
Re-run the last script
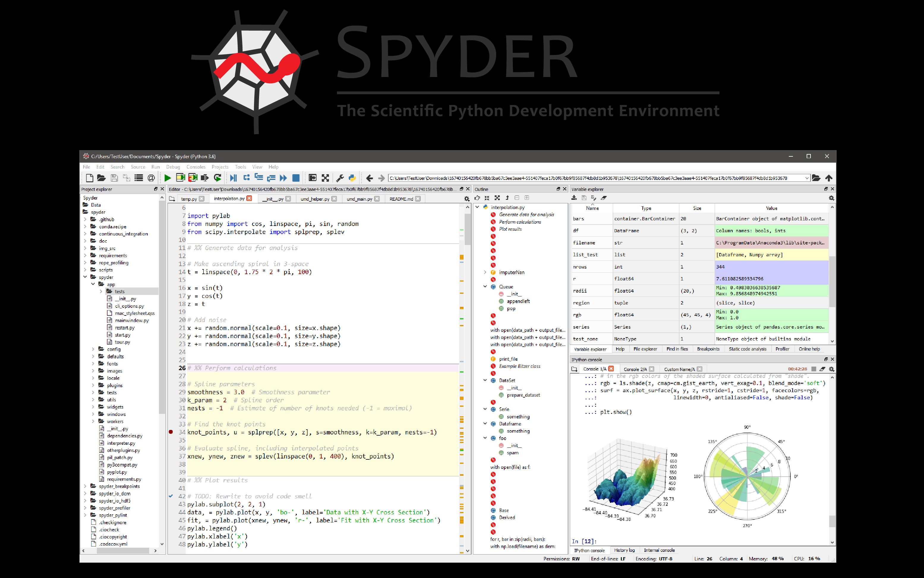click(x=218, y=178)
